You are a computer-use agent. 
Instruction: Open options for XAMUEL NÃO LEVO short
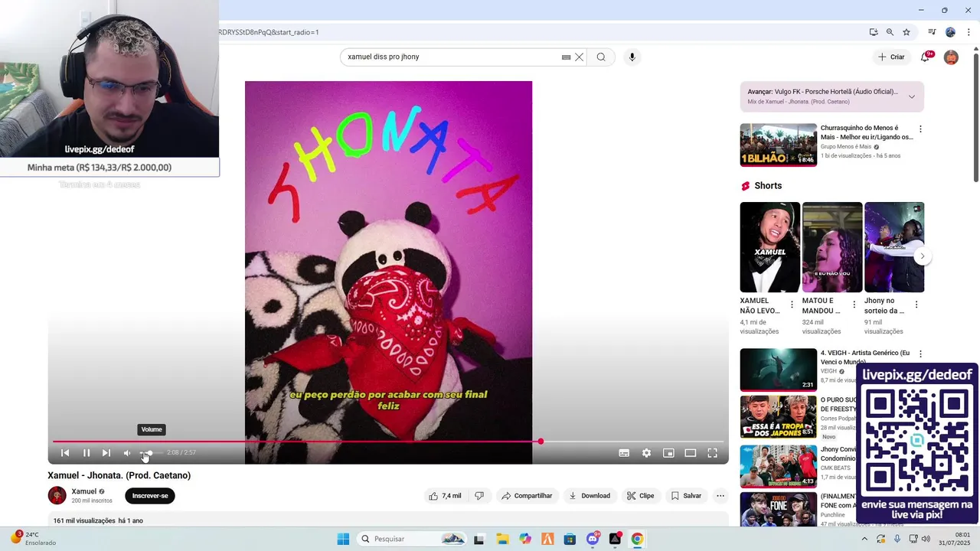point(792,305)
